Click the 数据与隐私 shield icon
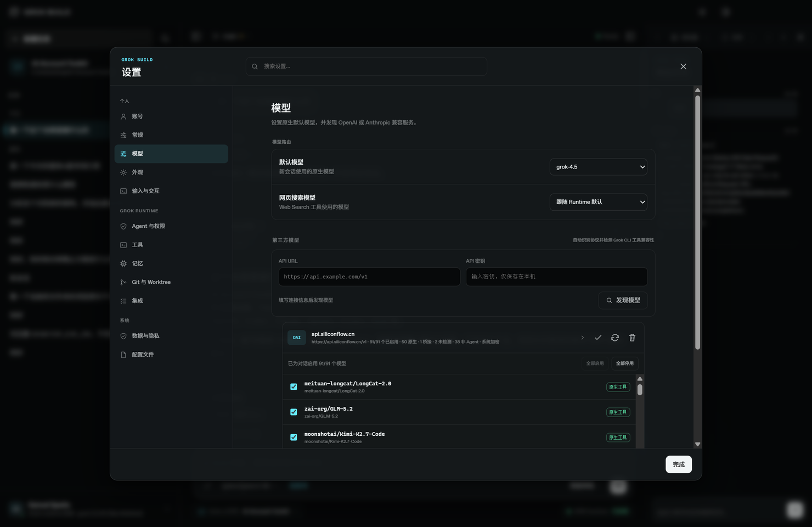The image size is (812, 527). tap(123, 336)
